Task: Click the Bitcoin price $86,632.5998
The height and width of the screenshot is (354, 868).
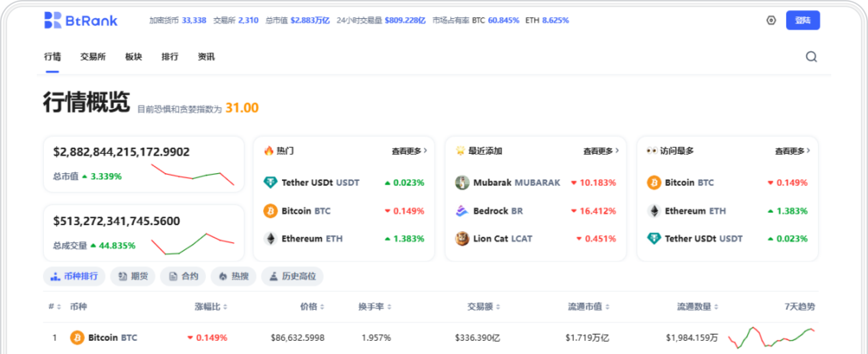Action: [298, 338]
